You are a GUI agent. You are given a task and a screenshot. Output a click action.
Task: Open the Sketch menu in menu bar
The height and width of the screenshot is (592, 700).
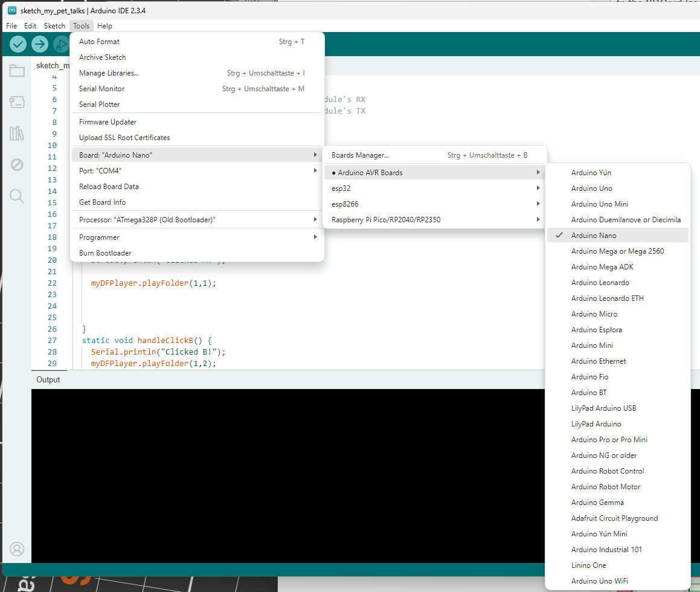(54, 26)
